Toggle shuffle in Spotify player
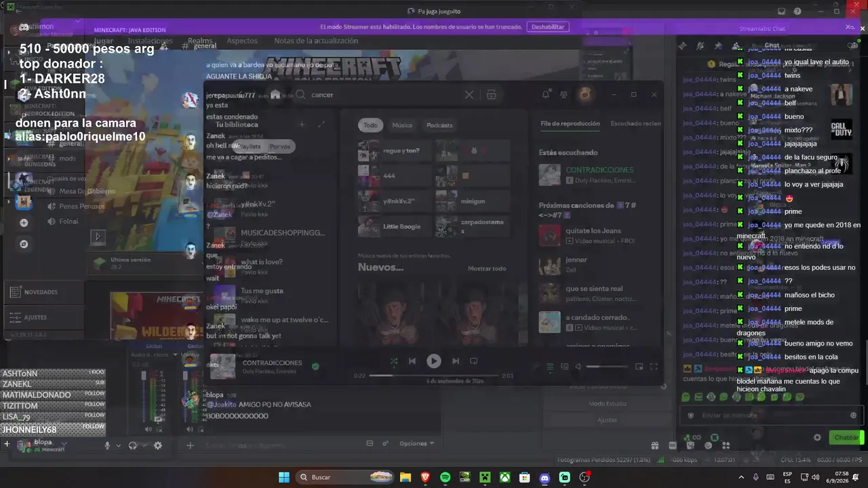 pos(393,361)
